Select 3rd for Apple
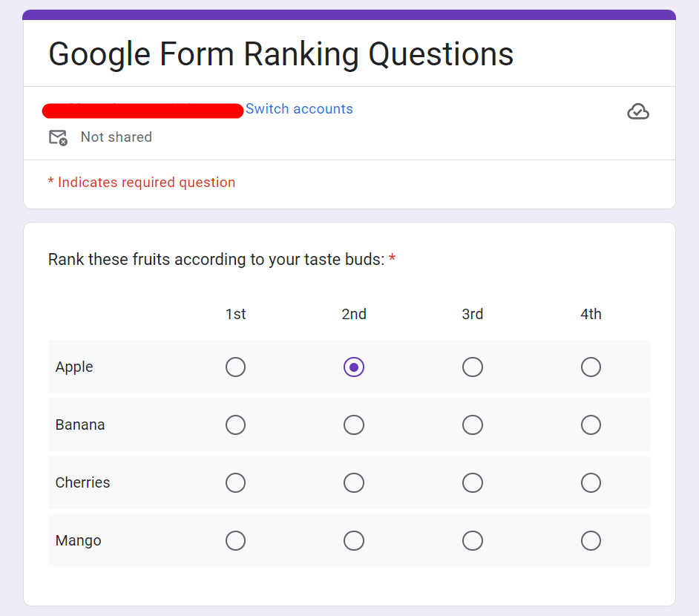The height and width of the screenshot is (616, 699). [473, 367]
